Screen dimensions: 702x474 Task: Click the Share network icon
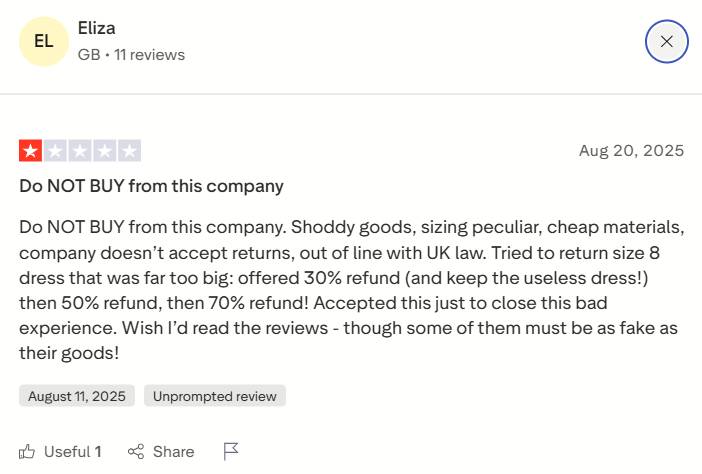pyautogui.click(x=136, y=452)
